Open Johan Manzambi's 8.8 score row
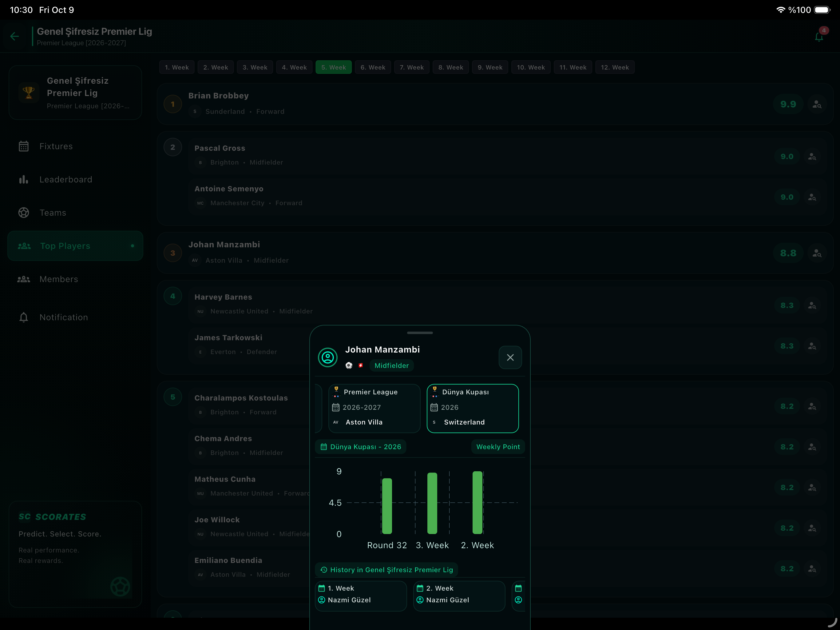This screenshot has height=630, width=840. tap(495, 253)
